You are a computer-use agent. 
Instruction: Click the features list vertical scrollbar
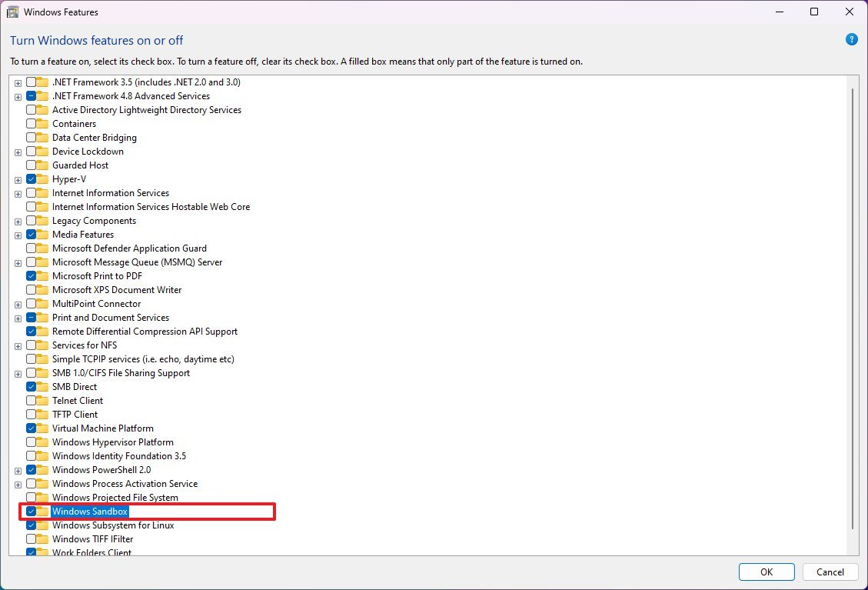tap(853, 308)
